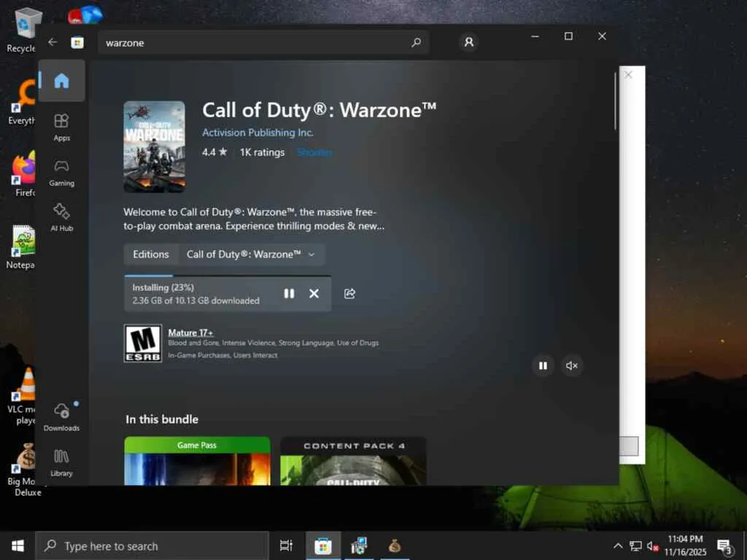Open the Windows Start menu
This screenshot has height=560, width=747.
coord(18,545)
